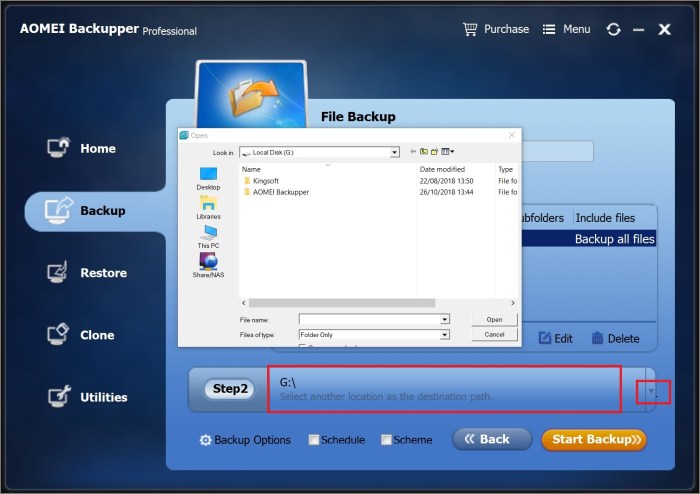The height and width of the screenshot is (494, 700).
Task: Click the Include files column header
Action: [605, 218]
